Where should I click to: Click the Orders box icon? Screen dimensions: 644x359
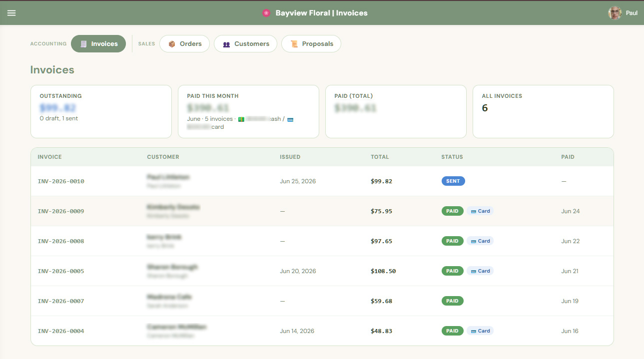(x=172, y=44)
